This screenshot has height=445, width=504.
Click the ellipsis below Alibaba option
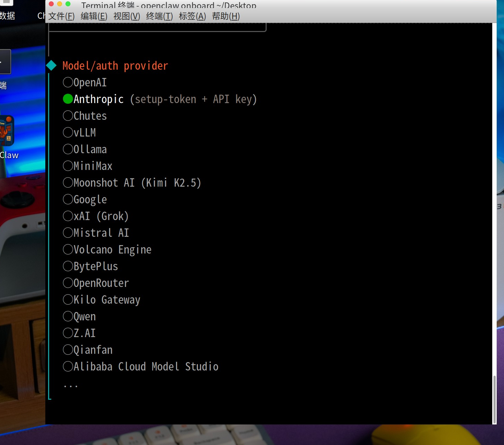point(71,386)
